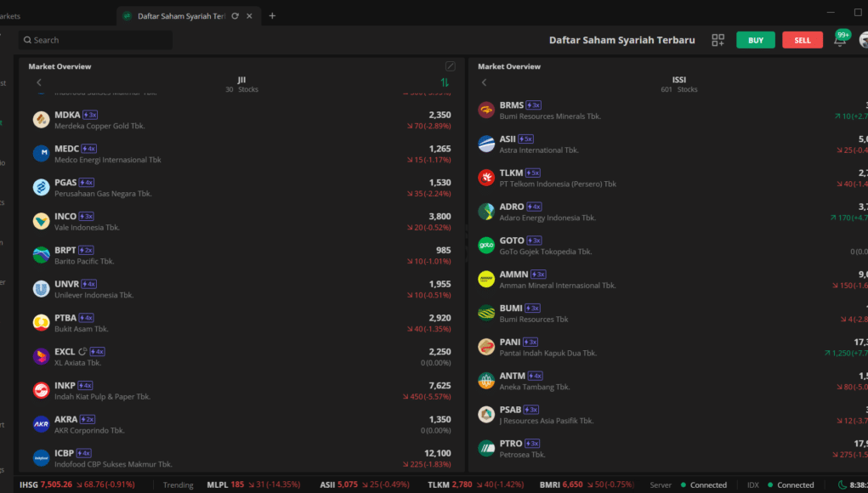Viewport: 868px width, 493px height.
Task: Open the edit icon atop the JII panel
Action: pyautogui.click(x=450, y=65)
